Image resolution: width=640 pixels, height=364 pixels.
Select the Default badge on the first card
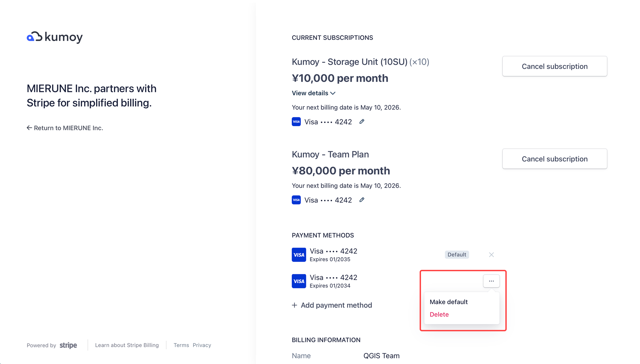456,254
